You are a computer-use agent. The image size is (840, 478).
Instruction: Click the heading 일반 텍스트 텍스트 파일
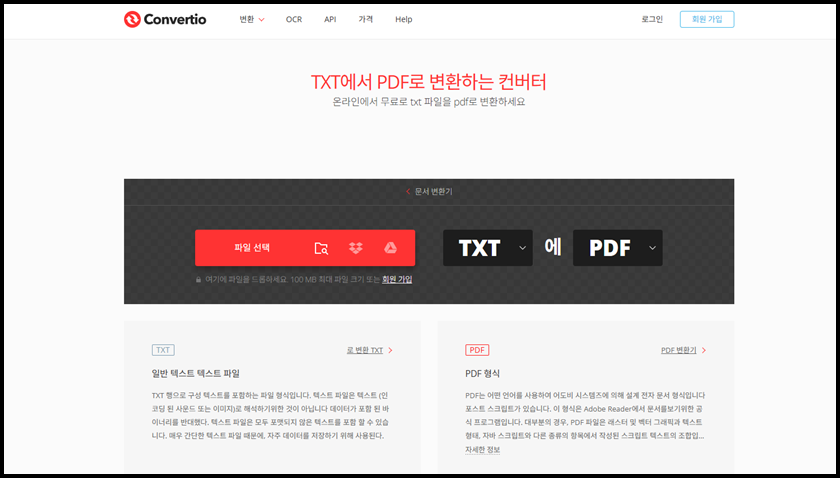(x=196, y=374)
